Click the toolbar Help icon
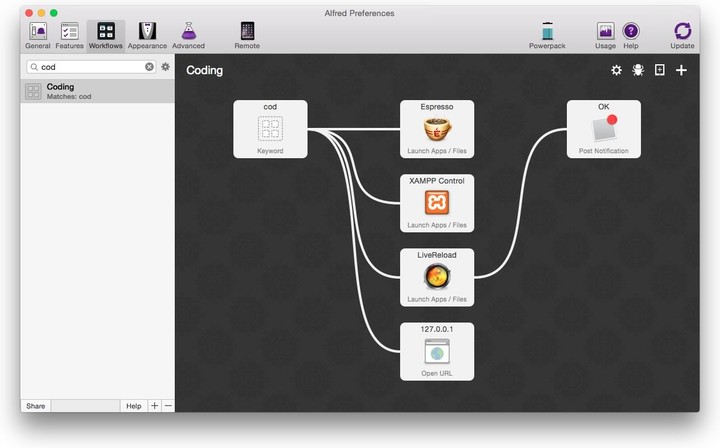Image resolution: width=720 pixels, height=448 pixels. click(x=631, y=34)
